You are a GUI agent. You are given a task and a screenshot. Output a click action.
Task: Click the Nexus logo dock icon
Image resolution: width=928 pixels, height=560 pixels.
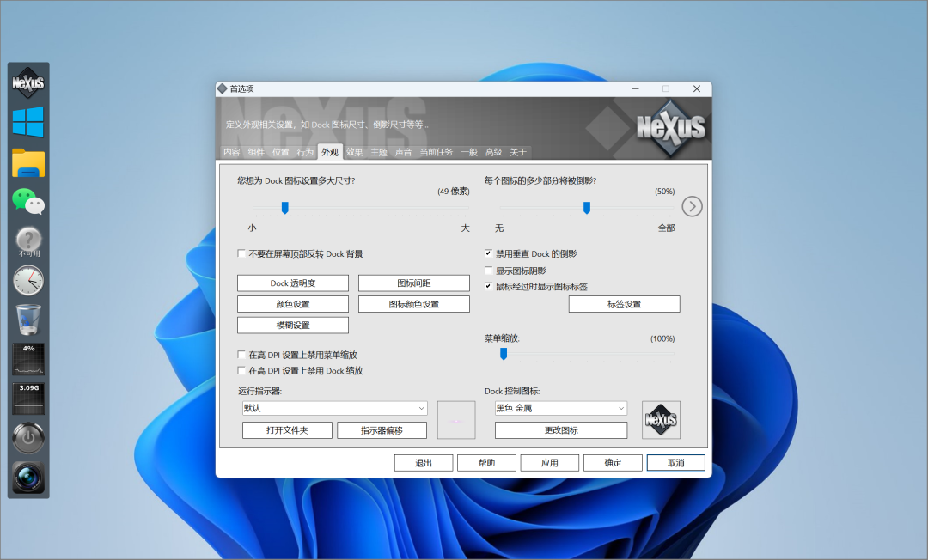[28, 83]
